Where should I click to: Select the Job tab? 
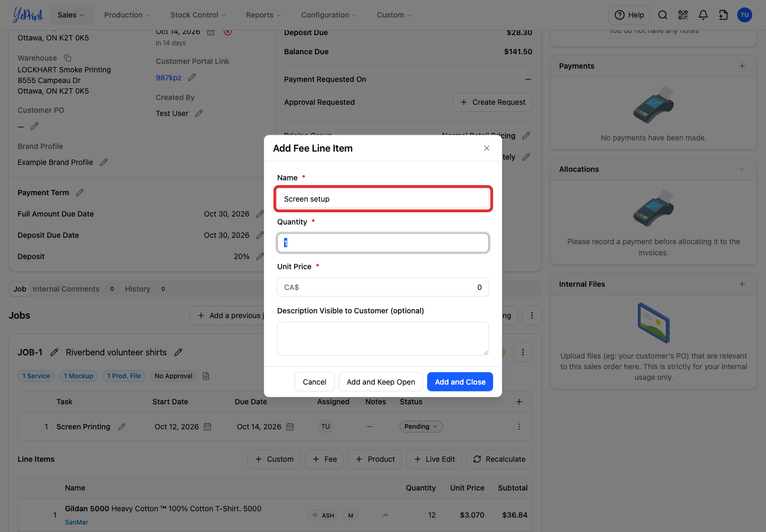point(20,289)
